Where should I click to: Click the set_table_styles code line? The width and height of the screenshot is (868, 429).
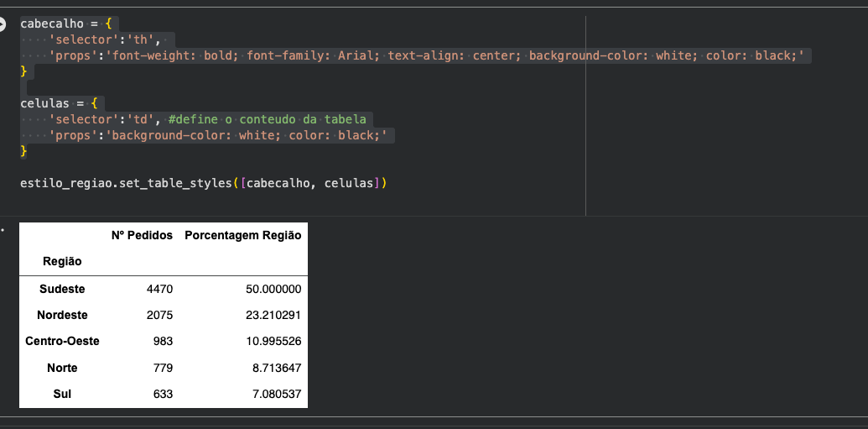coord(202,182)
